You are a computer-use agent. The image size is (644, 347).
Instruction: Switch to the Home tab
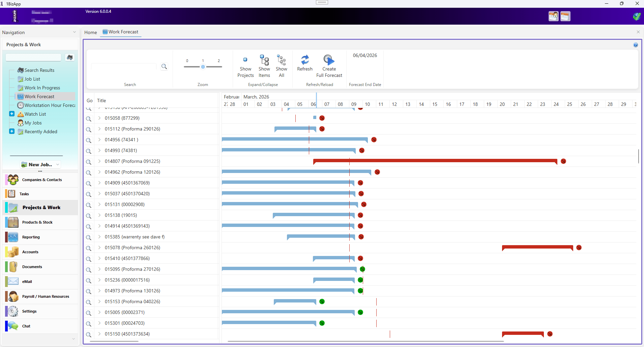(x=90, y=32)
